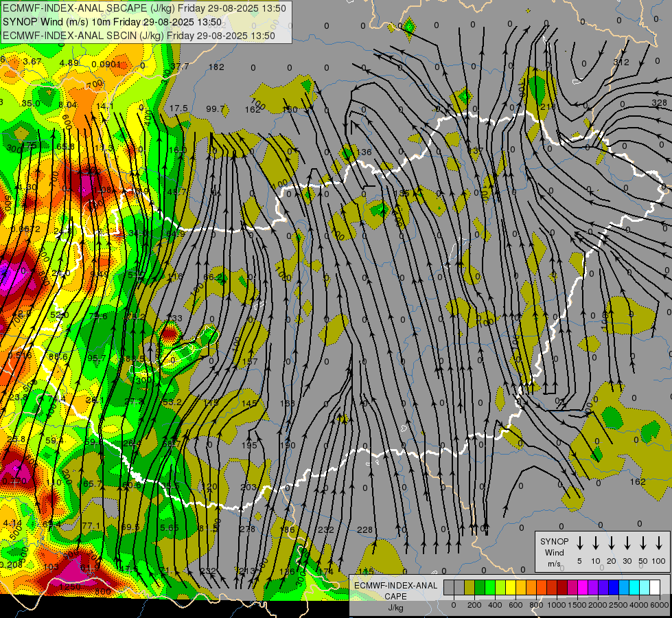
Task: Click the map value 3.67
Action: (x=32, y=61)
